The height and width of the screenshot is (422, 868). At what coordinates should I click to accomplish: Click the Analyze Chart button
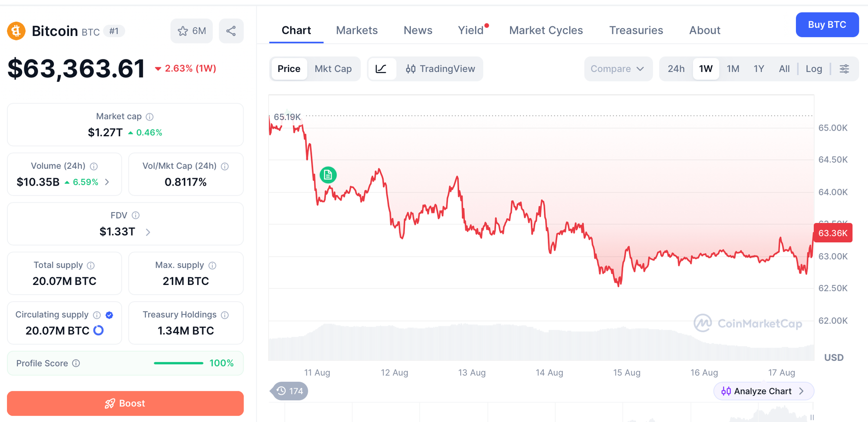click(763, 391)
